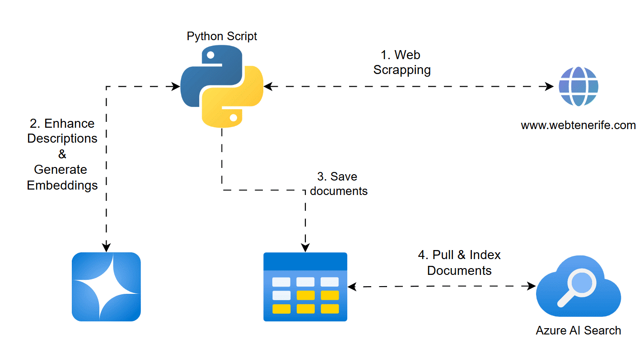The image size is (644, 362).
Task: Select the "Python Script" label
Action: coord(222,36)
